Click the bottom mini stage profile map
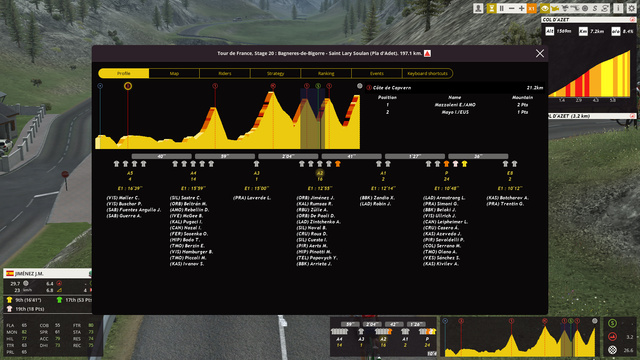The height and width of the screenshot is (360, 640). (520, 337)
